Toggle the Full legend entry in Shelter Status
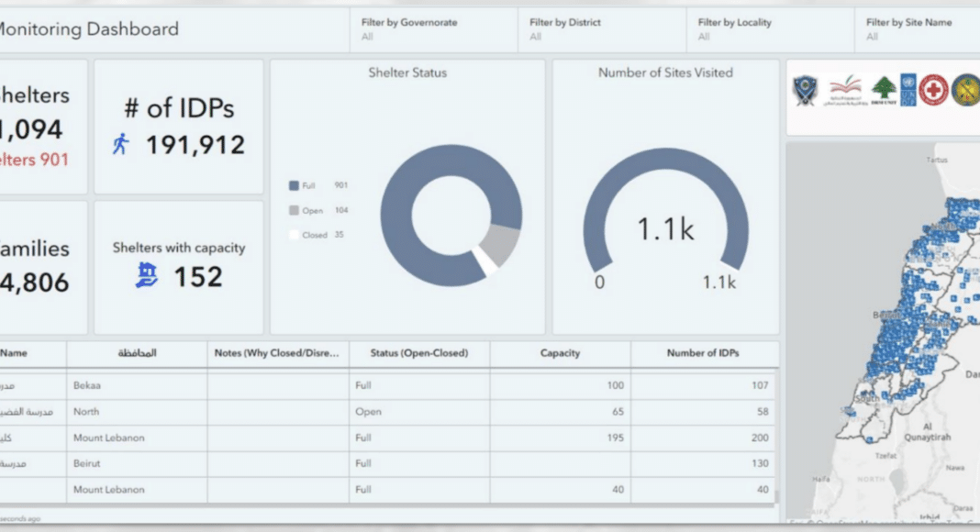Screen dimensions: 980x532 click(308, 185)
